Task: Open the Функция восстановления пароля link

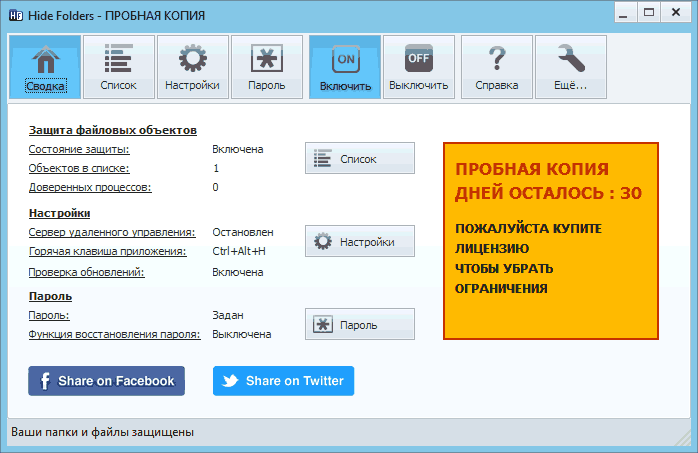Action: (x=114, y=334)
